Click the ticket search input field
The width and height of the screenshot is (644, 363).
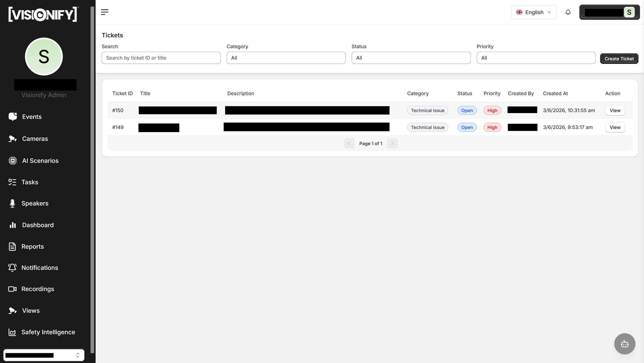click(x=161, y=58)
